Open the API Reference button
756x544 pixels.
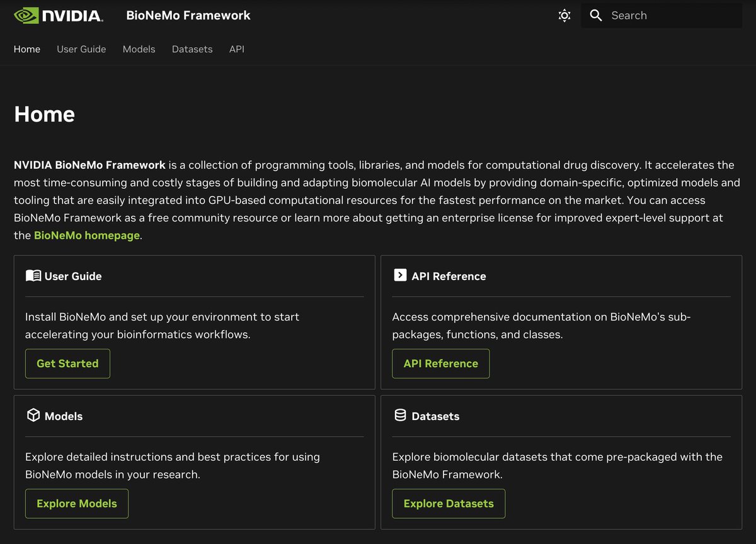pyautogui.click(x=441, y=363)
